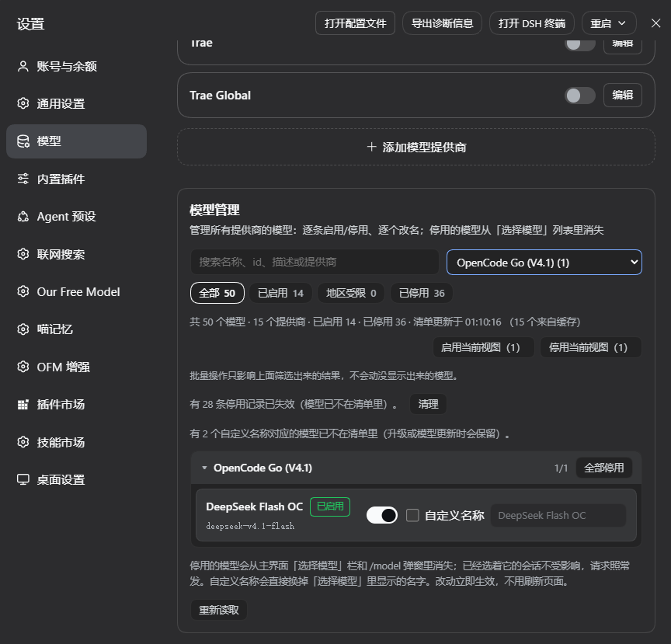This screenshot has width=671, height=644.
Task: Click the 1/1 count in group header
Action: pos(561,468)
